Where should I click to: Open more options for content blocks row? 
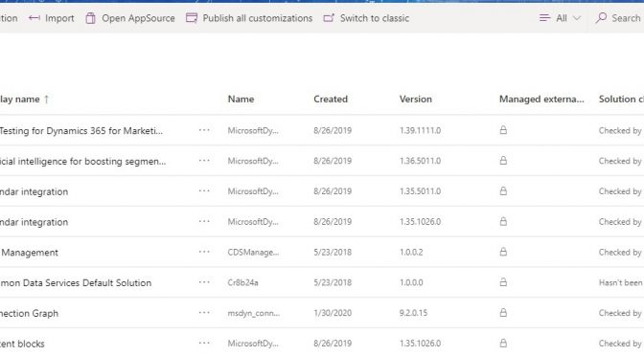click(204, 343)
